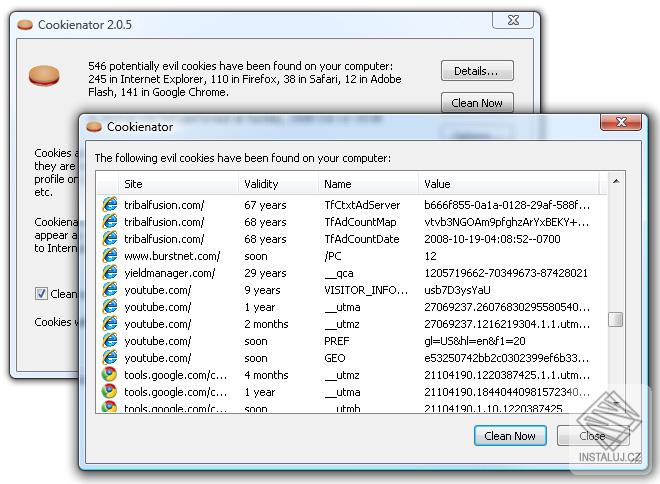This screenshot has width=660, height=484.
Task: Click '9 years' validity cell
Action: pos(262,290)
